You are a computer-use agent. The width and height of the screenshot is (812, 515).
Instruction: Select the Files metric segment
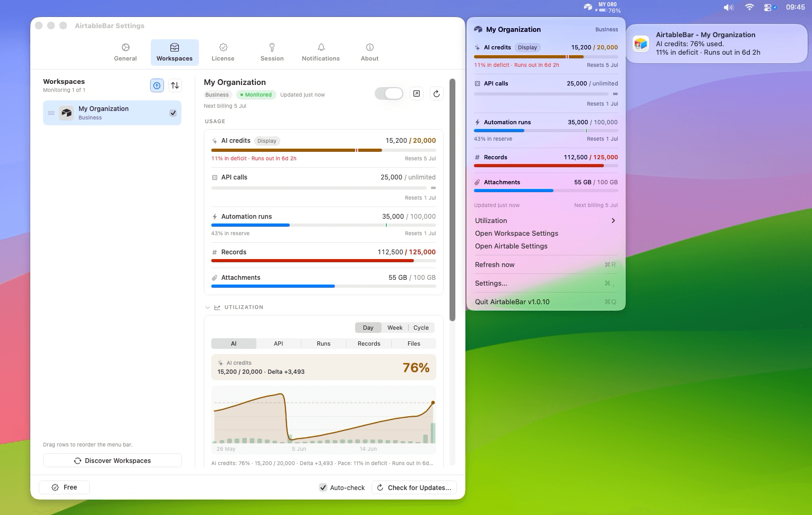coord(414,344)
